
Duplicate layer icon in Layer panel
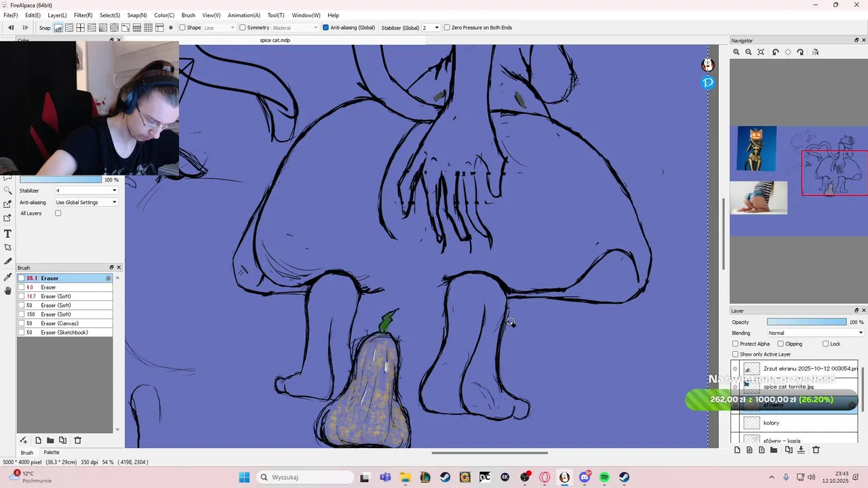coord(789,449)
